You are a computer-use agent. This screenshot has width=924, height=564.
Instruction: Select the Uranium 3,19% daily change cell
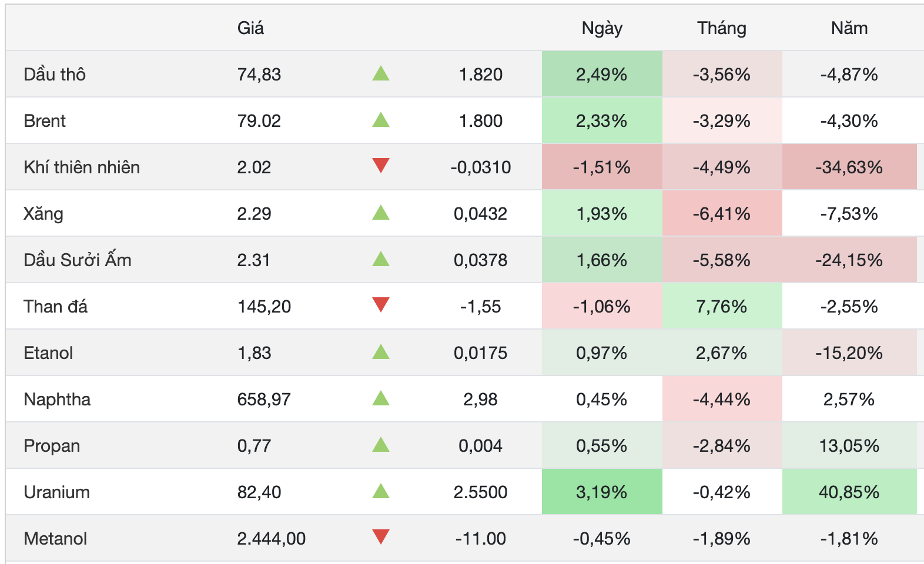602,492
